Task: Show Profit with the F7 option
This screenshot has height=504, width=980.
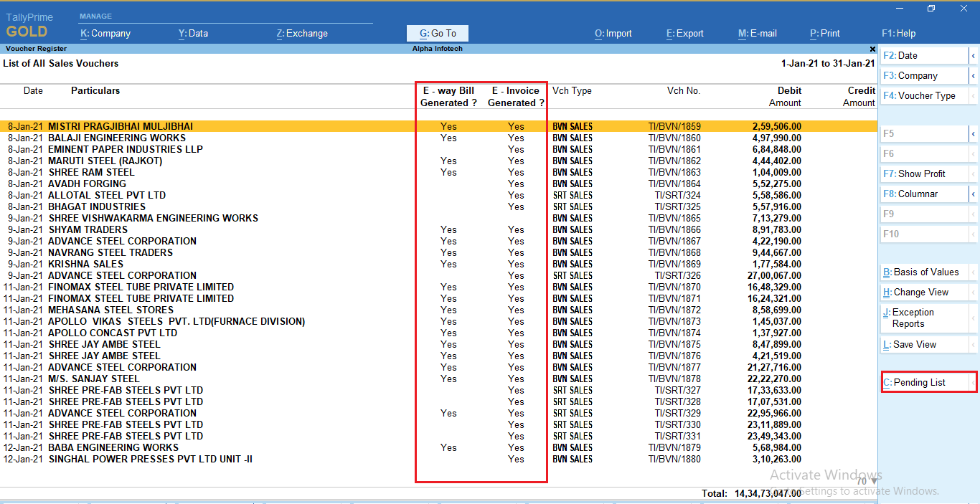Action: pyautogui.click(x=920, y=173)
